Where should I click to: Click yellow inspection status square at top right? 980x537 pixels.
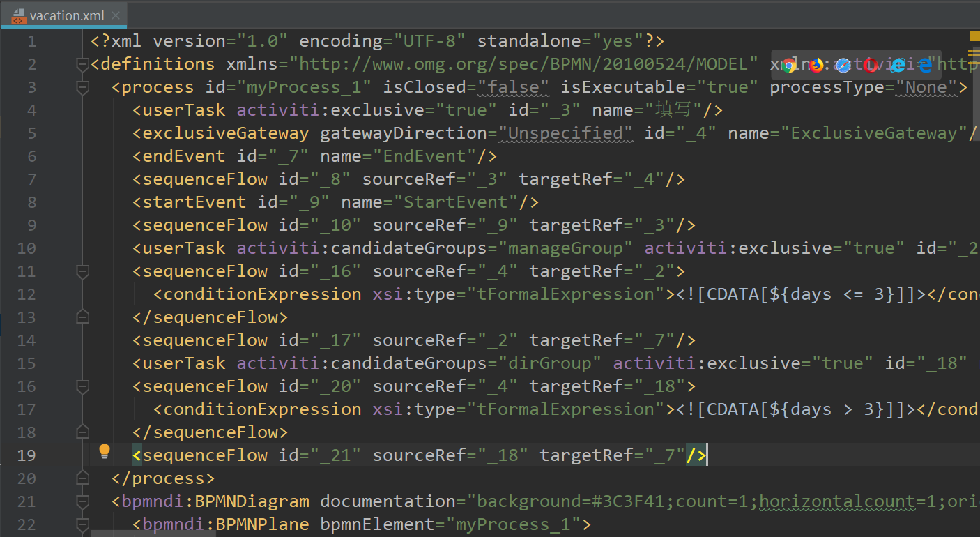[974, 36]
